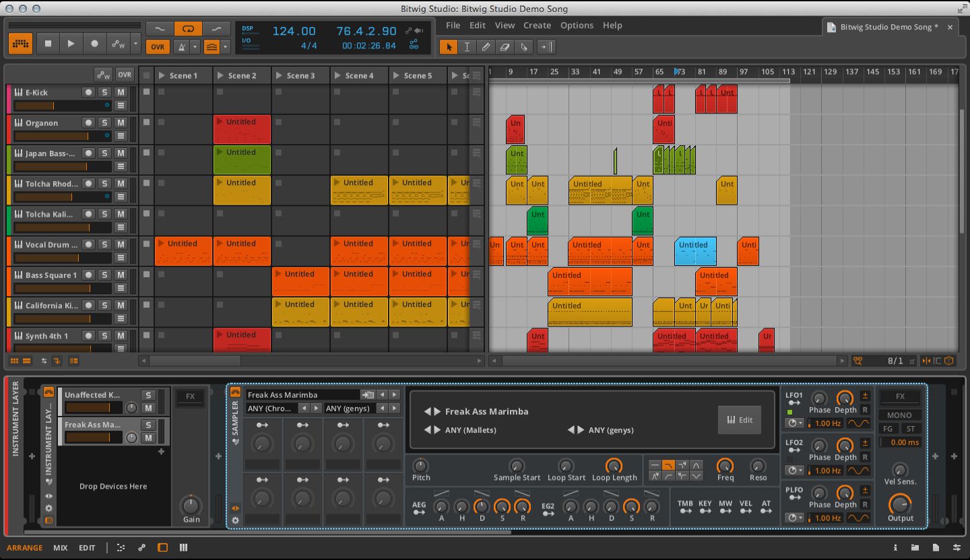Toggle the metronome
This screenshot has width=970, height=560.
(x=181, y=47)
